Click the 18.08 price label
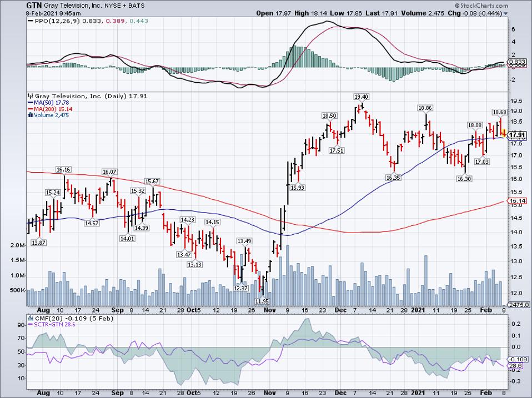The height and width of the screenshot is (398, 532). pyautogui.click(x=475, y=125)
